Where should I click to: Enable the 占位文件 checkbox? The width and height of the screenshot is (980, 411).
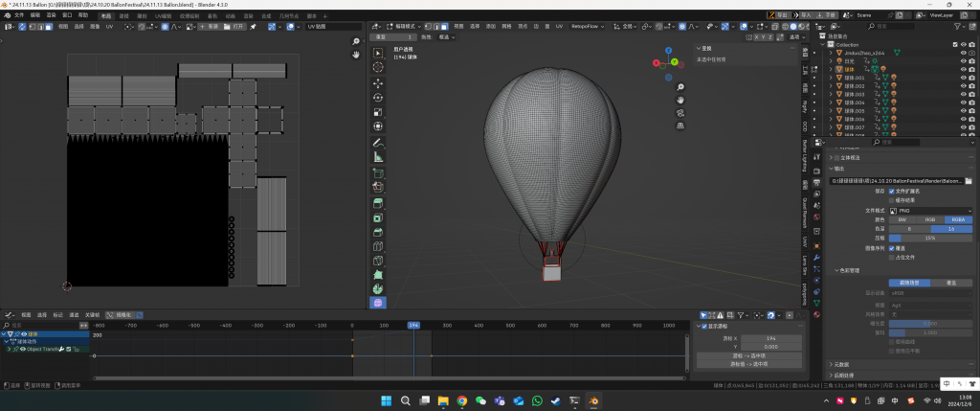point(893,257)
